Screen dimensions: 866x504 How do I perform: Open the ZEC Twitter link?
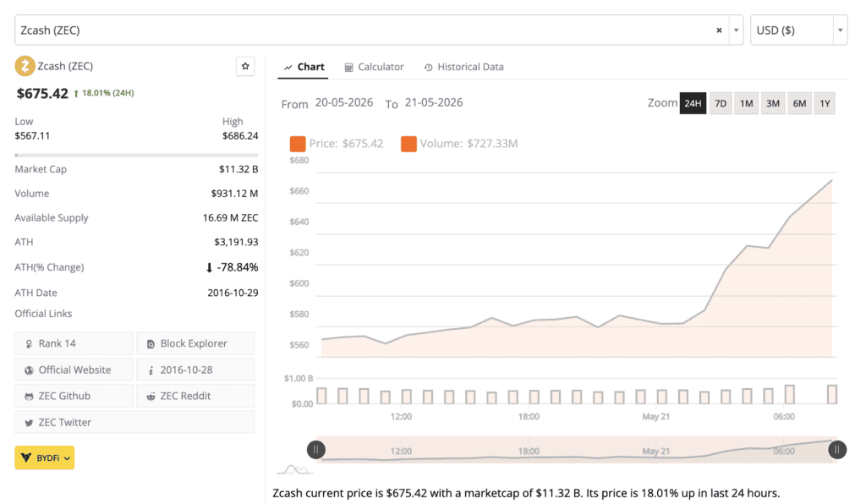[134, 422]
